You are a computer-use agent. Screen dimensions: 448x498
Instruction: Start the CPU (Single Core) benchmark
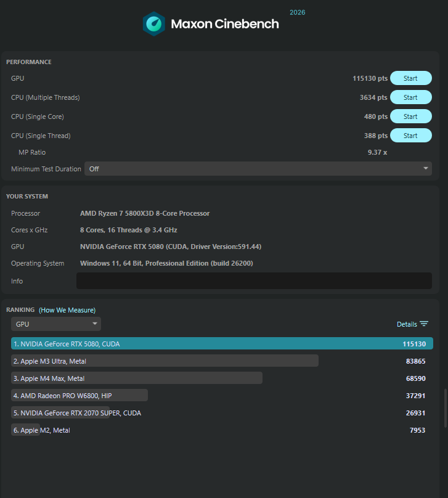click(x=410, y=116)
